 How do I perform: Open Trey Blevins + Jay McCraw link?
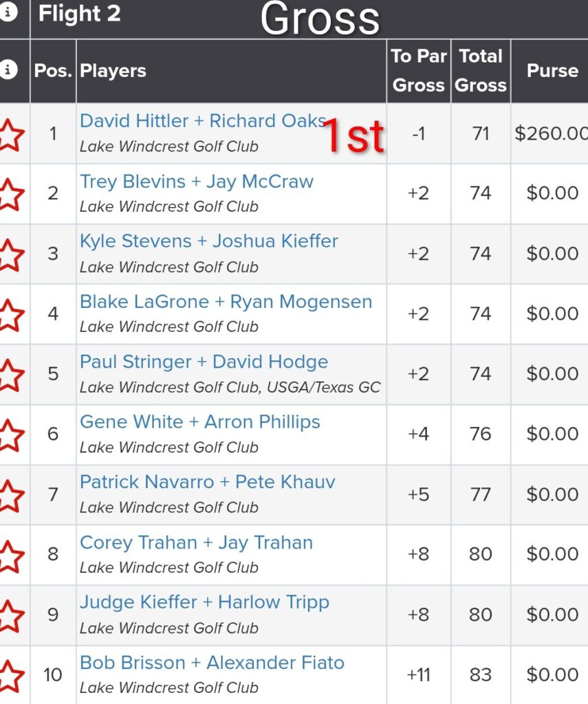click(197, 181)
